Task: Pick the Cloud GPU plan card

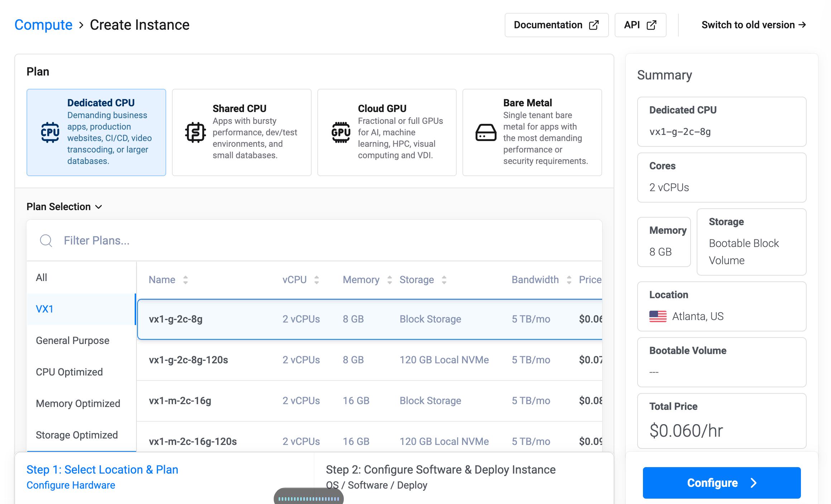Action: point(387,132)
